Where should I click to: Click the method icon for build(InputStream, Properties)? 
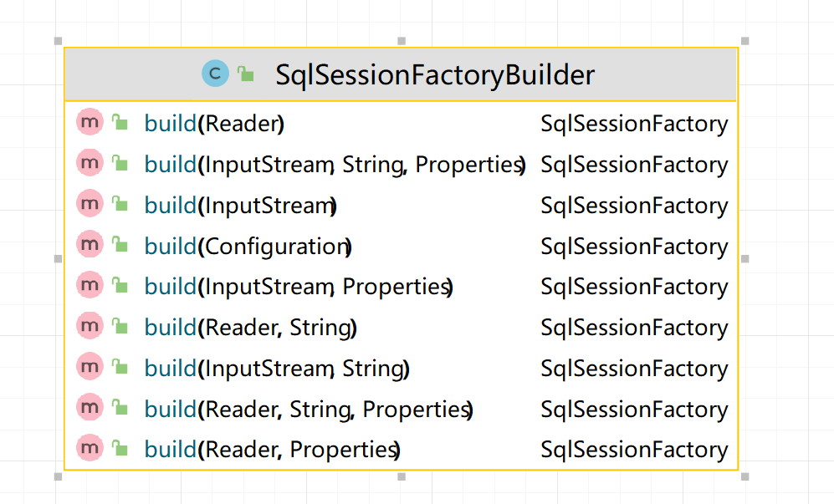click(89, 287)
